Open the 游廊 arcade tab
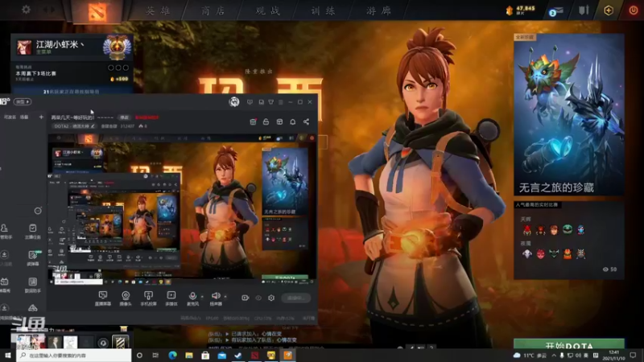The height and width of the screenshot is (362, 644). [x=378, y=10]
